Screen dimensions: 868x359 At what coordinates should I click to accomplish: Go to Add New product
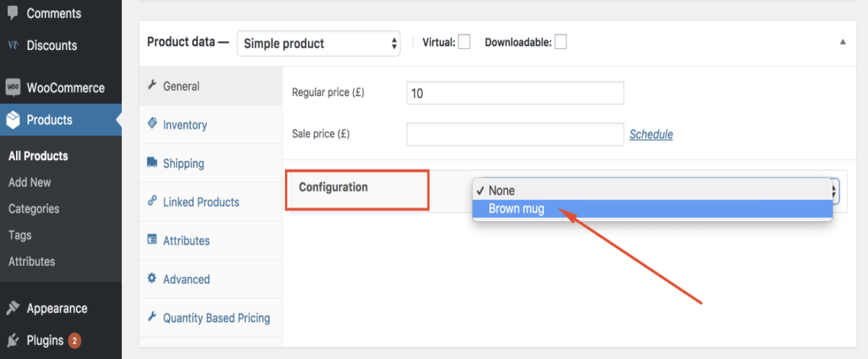point(30,182)
